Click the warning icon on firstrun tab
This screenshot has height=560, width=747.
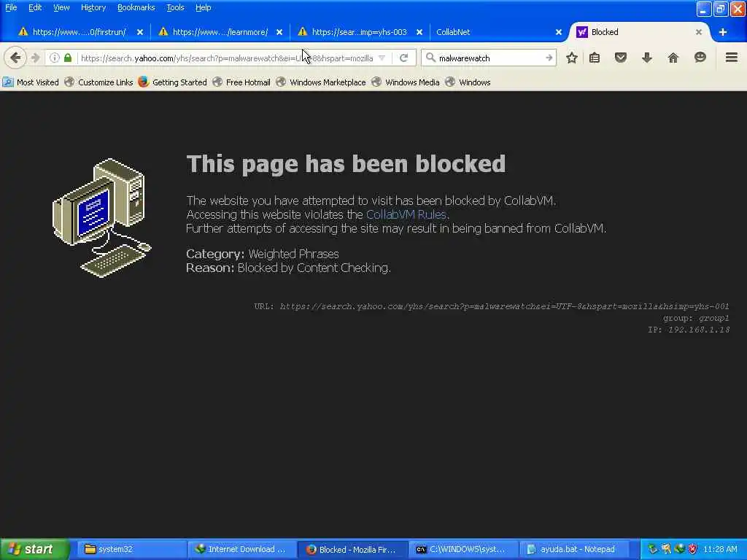click(x=23, y=32)
